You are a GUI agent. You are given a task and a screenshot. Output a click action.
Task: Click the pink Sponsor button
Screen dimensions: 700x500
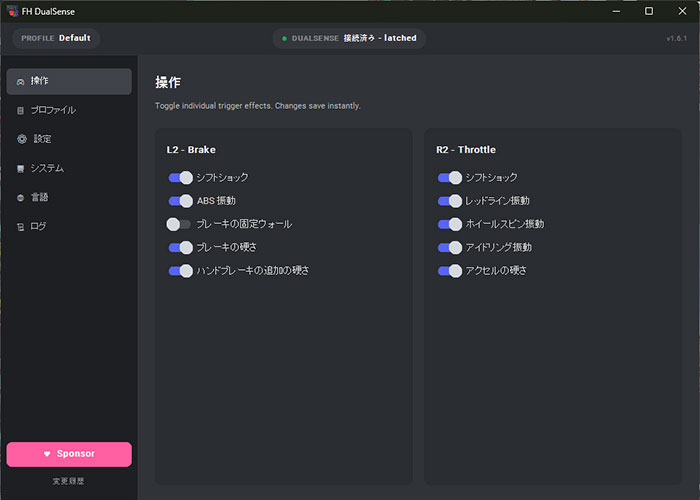69,454
